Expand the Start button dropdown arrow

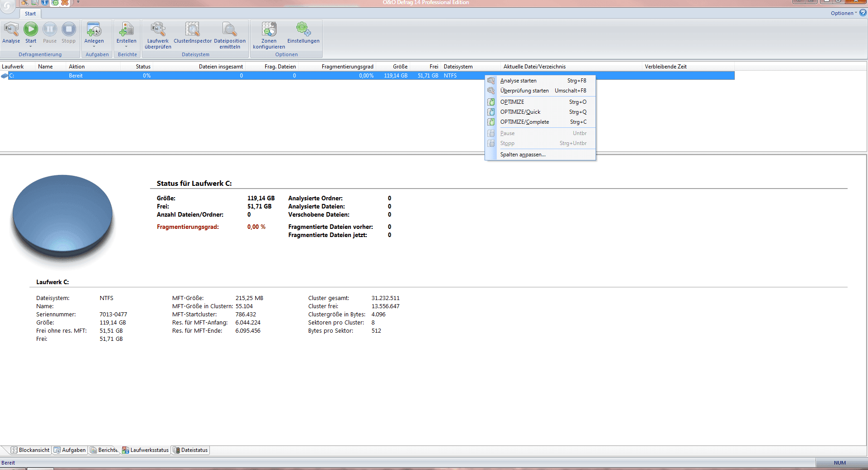[31, 46]
